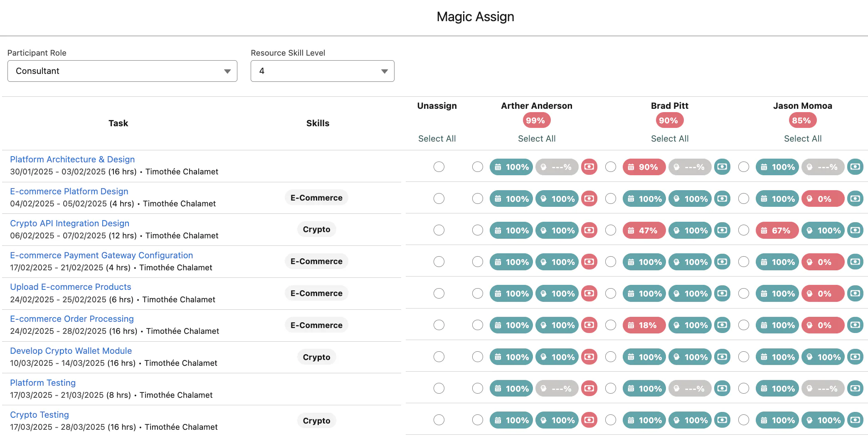Open the Participant Role dropdown
Viewport: 868px width, 436px height.
122,71
